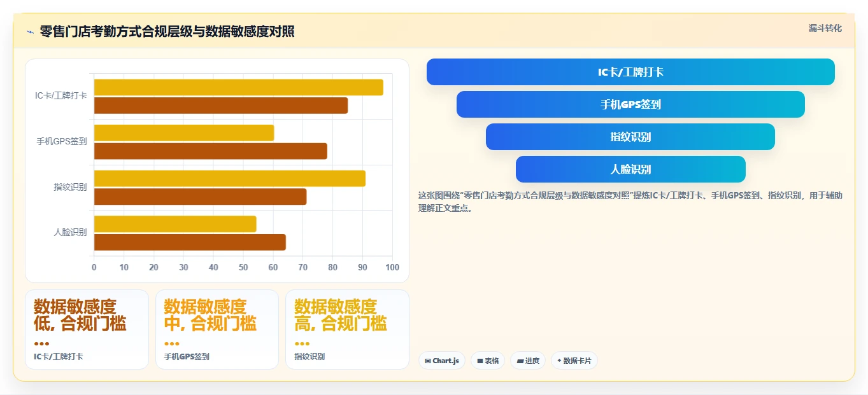
Task: Click the orange dots in the 数据敏感度中 card
Action: [171, 343]
